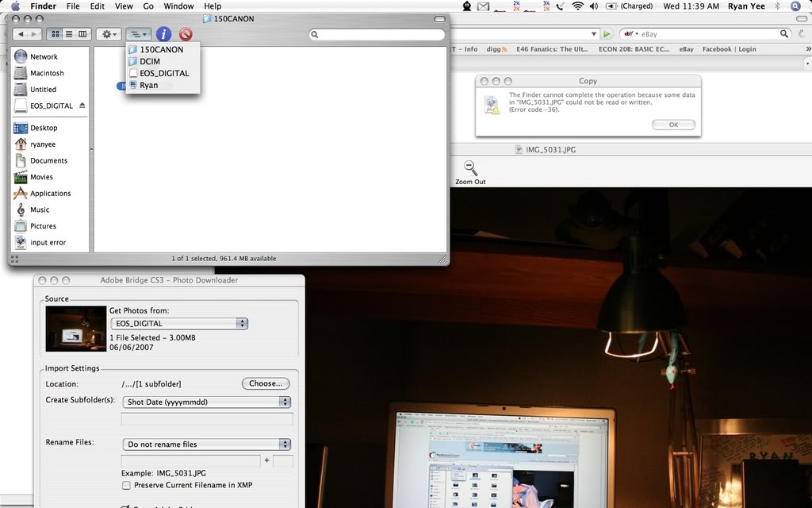Open the View menu
This screenshot has height=508, width=812.
pos(124,6)
